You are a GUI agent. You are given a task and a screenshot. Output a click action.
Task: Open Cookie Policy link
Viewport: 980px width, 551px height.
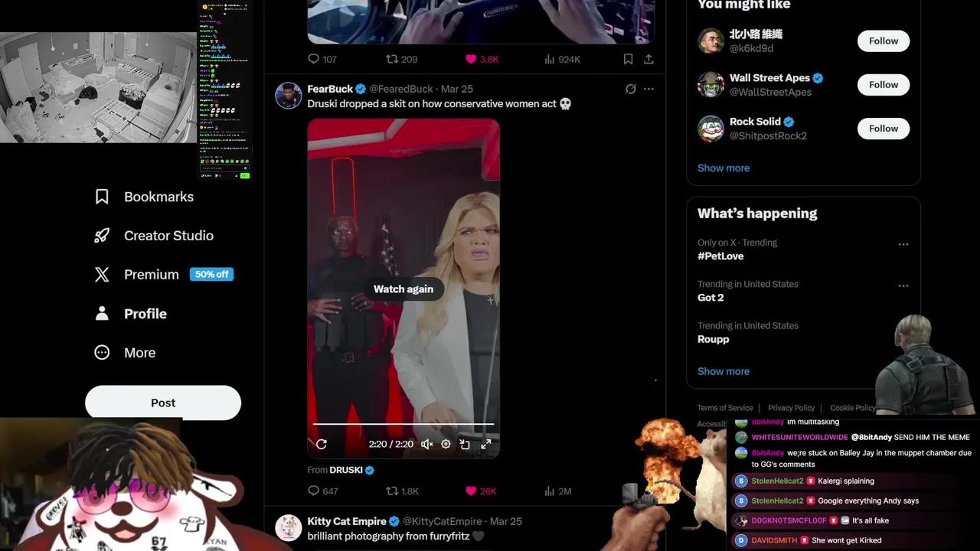pyautogui.click(x=852, y=408)
